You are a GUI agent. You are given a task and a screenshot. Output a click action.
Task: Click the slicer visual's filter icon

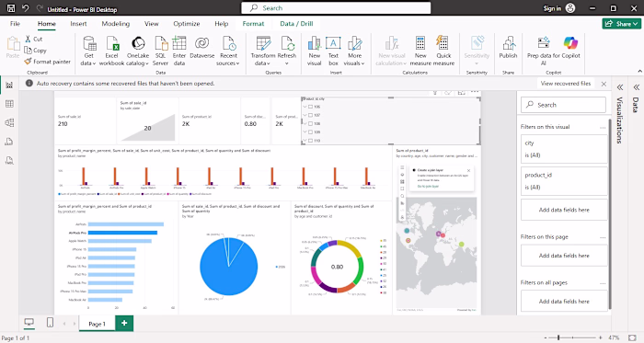point(435,93)
